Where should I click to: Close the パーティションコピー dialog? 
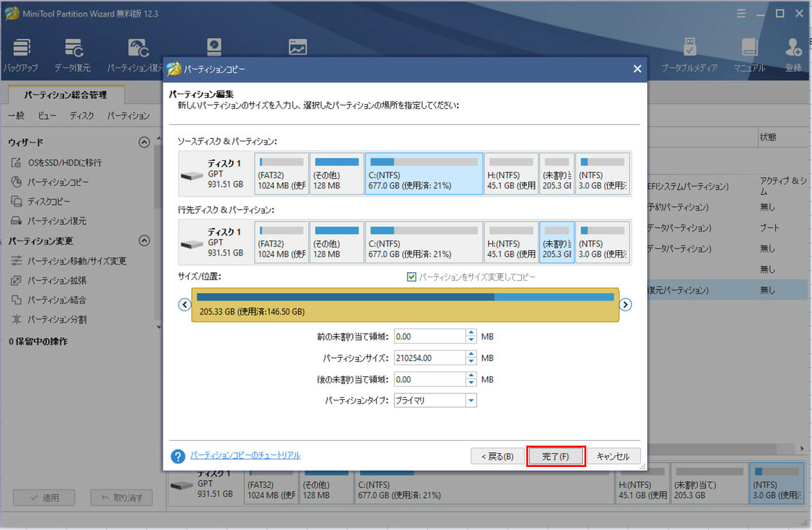[x=638, y=69]
